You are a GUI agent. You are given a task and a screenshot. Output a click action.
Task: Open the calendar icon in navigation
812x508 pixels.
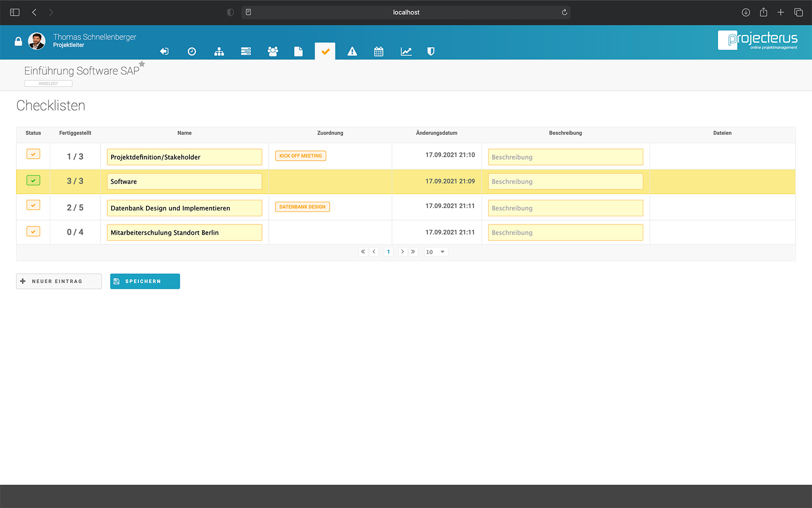[378, 52]
